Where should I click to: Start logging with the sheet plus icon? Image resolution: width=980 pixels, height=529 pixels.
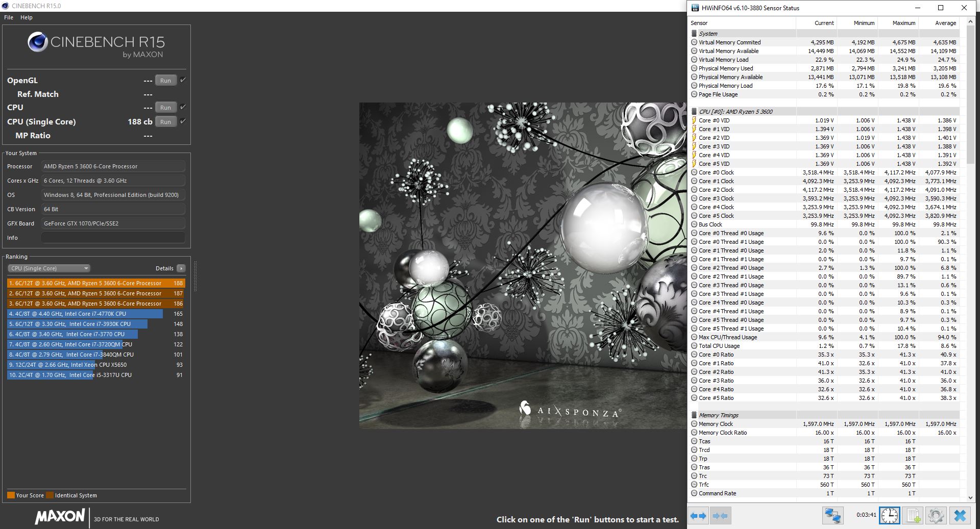pos(913,516)
